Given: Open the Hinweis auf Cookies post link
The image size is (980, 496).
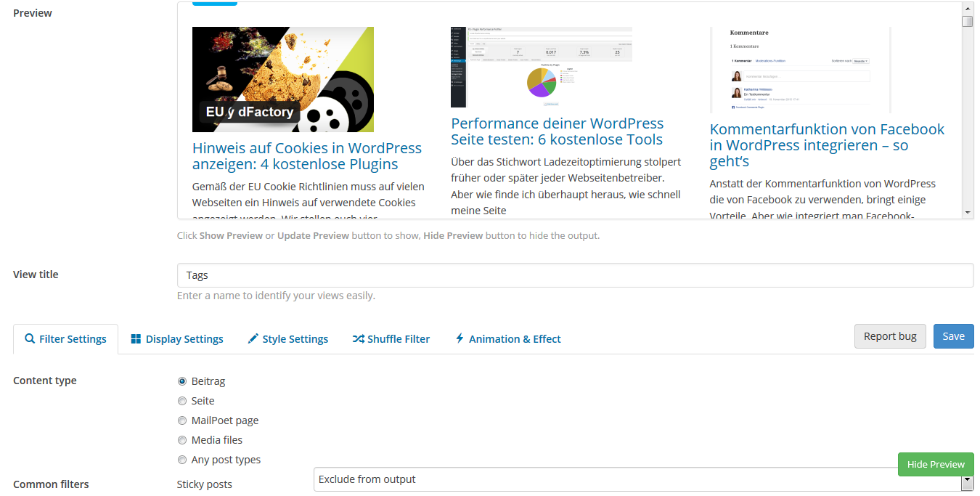Looking at the screenshot, I should [307, 156].
